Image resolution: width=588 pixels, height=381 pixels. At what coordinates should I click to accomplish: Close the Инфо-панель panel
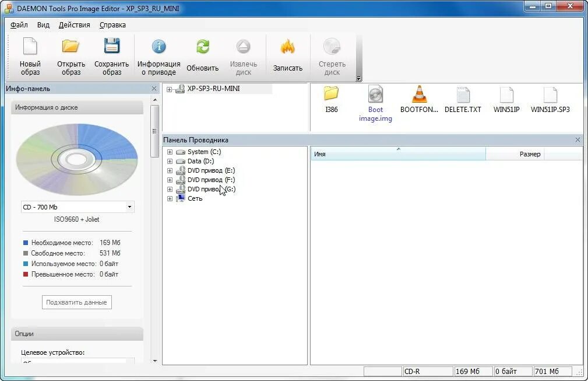(154, 89)
